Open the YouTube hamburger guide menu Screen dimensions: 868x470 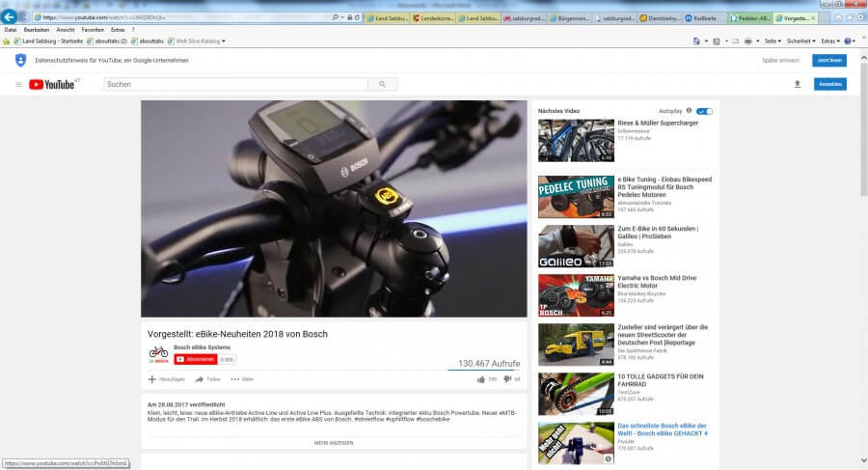tap(18, 85)
